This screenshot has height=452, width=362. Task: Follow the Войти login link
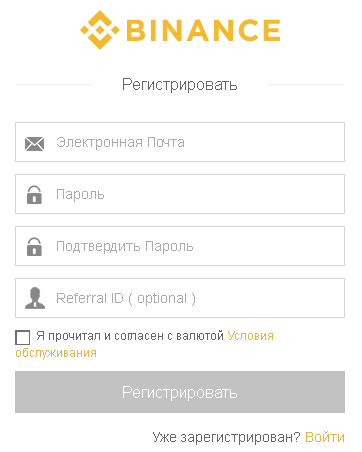click(x=325, y=437)
